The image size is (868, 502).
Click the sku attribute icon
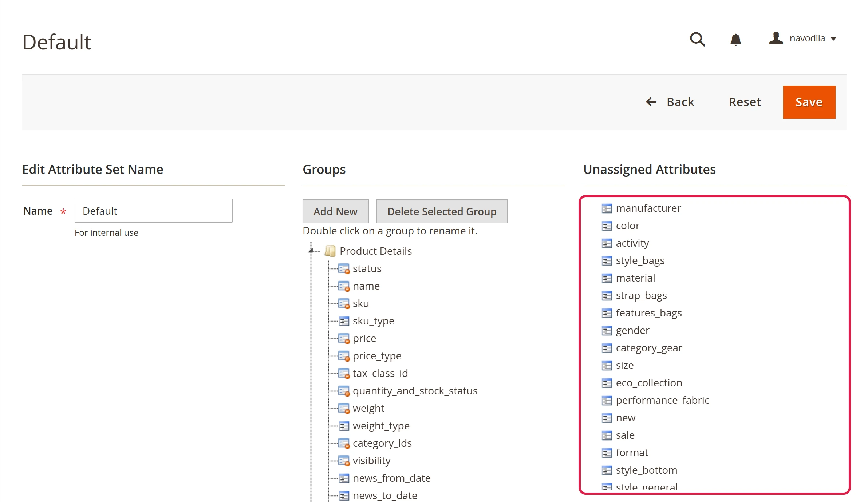coord(344,304)
